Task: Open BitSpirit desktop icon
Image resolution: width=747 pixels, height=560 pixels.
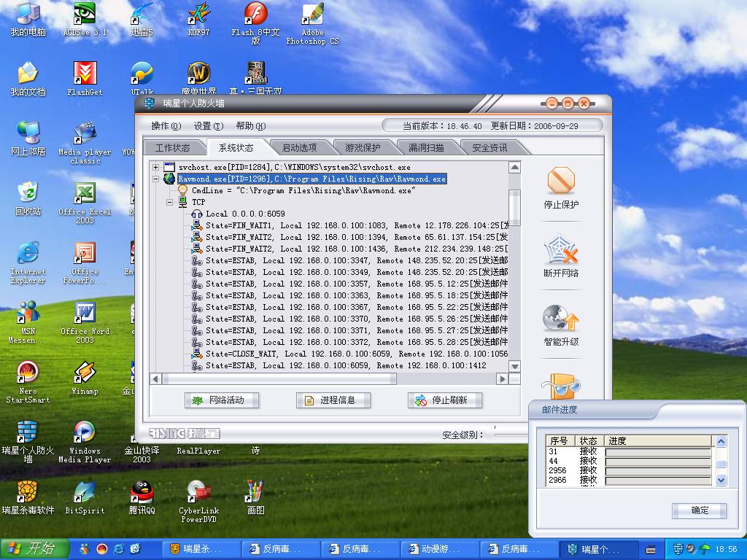Action: (85, 498)
